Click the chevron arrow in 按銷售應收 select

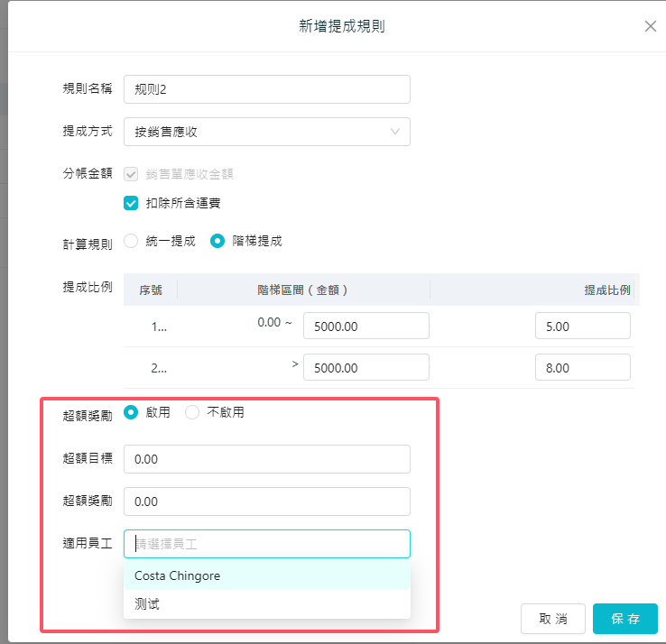click(395, 132)
